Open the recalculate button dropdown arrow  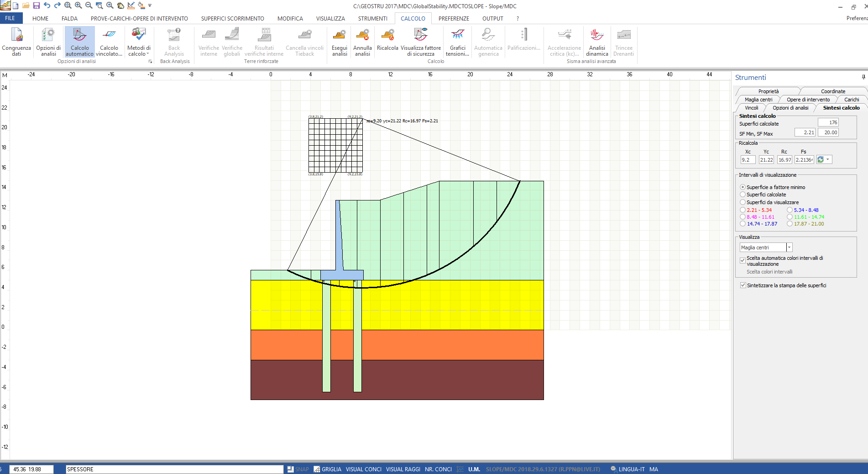click(828, 159)
